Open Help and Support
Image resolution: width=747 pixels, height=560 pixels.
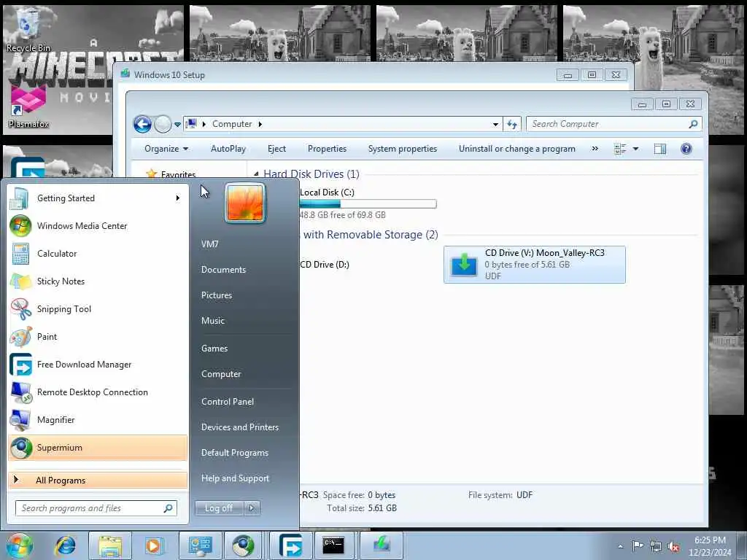click(x=235, y=478)
